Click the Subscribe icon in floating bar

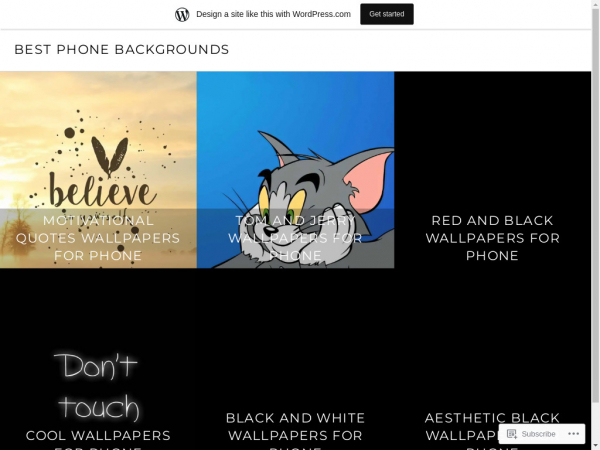[512, 434]
